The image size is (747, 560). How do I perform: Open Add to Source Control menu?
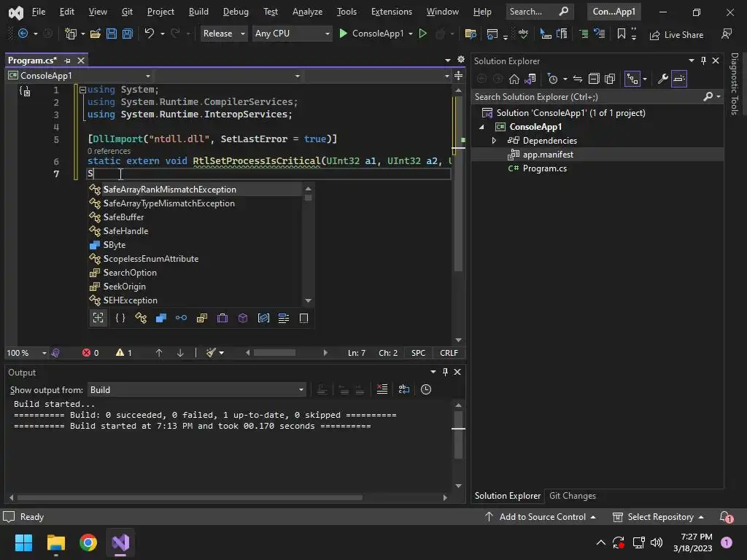tap(541, 517)
